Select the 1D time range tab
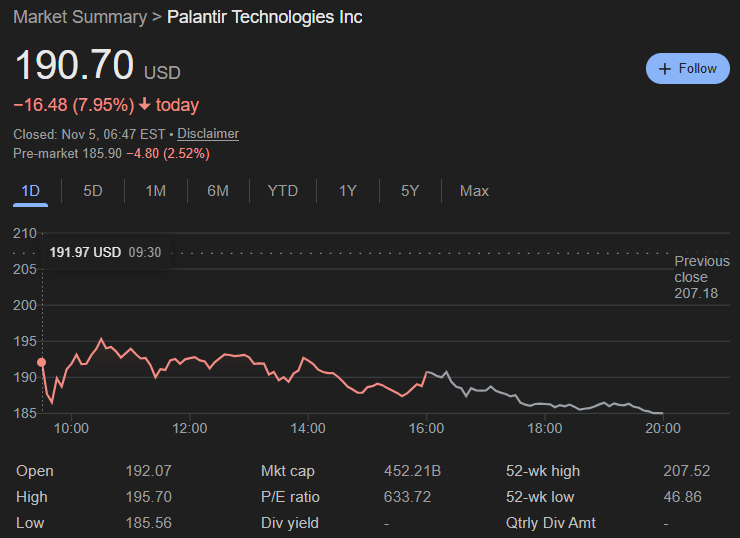 (31, 190)
